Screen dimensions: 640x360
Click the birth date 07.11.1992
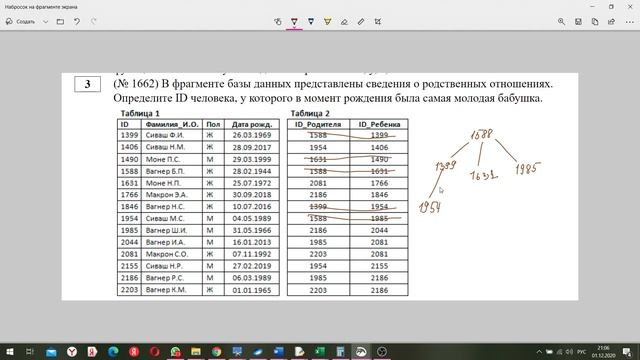[x=252, y=254]
